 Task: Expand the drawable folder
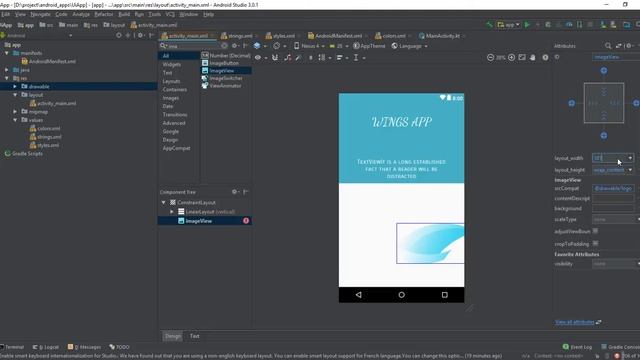tap(15, 87)
